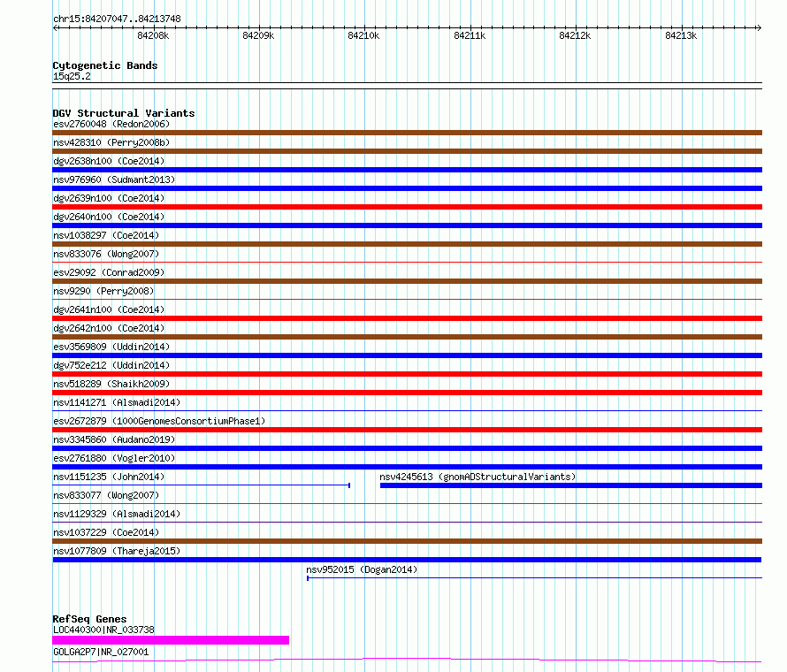
Task: Select the esv3569809 (Uddin2014) label
Action: (111, 347)
